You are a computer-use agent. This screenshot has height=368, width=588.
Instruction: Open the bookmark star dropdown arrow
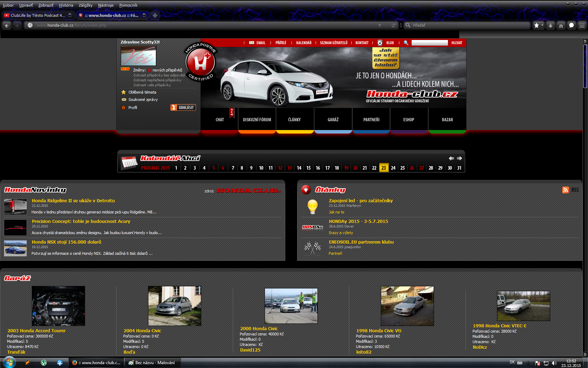click(542, 25)
